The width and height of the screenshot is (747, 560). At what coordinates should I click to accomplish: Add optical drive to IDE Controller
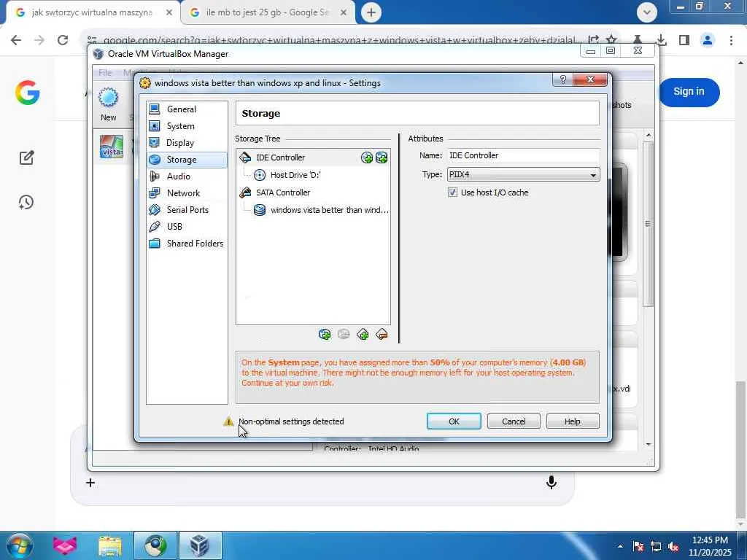[367, 157]
